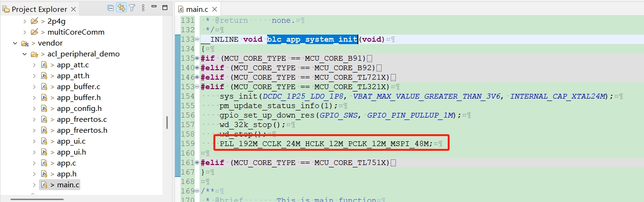Click the Project Explorer tab folder icon
644x202 pixels.
(6, 9)
